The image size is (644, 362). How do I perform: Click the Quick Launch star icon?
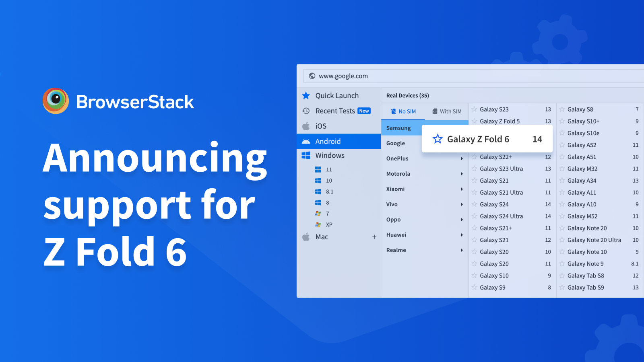click(x=306, y=96)
